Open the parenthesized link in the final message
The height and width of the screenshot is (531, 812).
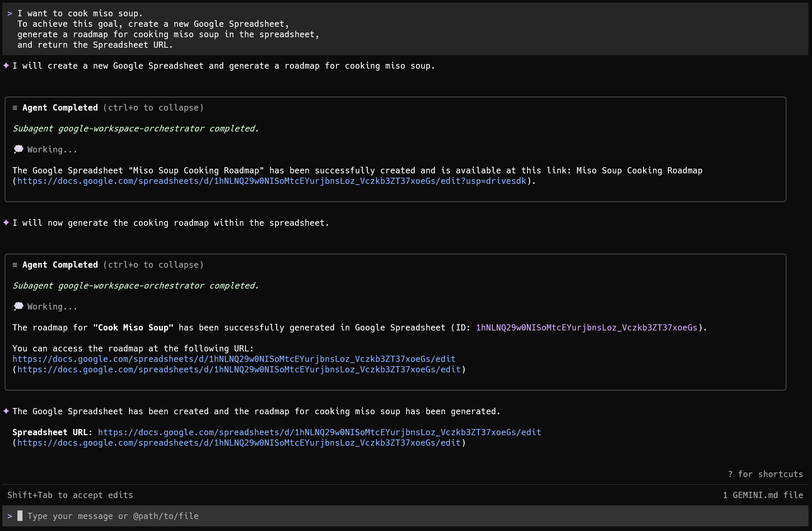[x=239, y=443]
